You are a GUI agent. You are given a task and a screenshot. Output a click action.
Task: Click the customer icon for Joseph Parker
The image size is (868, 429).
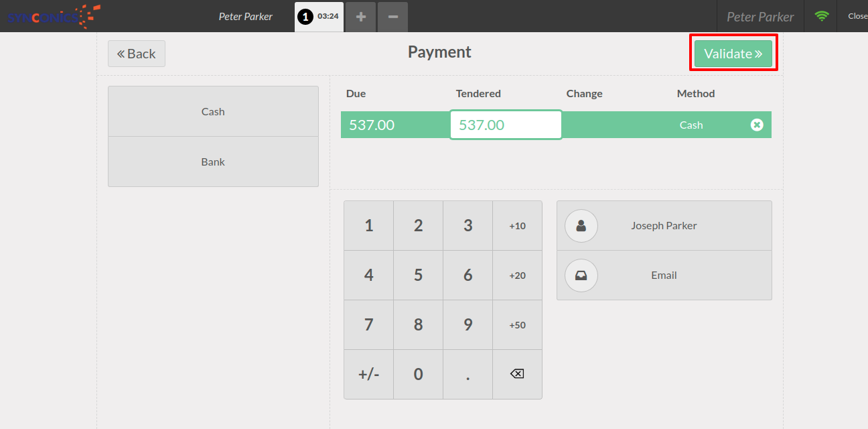(581, 226)
